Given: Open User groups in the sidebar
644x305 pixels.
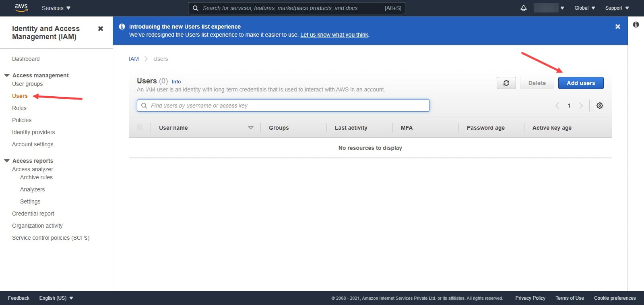Looking at the screenshot, I should (27, 84).
